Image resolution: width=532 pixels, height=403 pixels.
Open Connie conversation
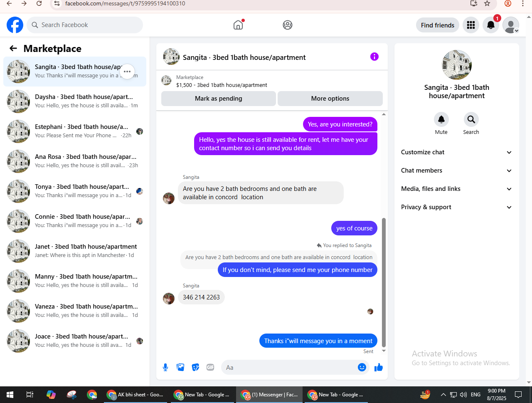point(75,221)
